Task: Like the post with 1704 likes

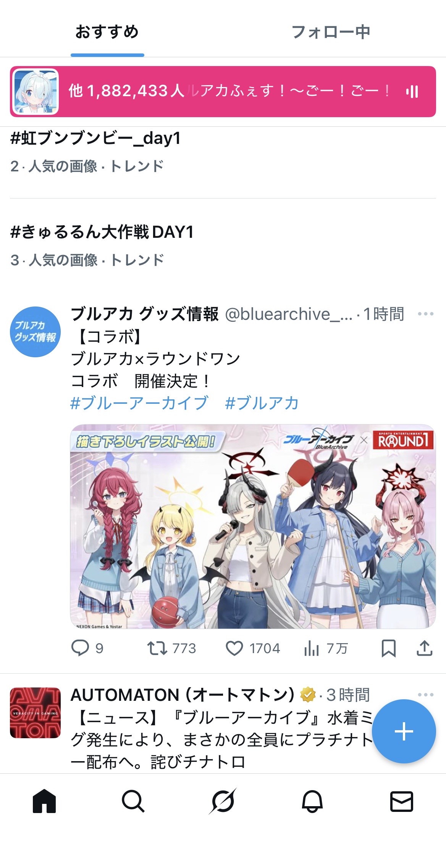Action: 253,648
